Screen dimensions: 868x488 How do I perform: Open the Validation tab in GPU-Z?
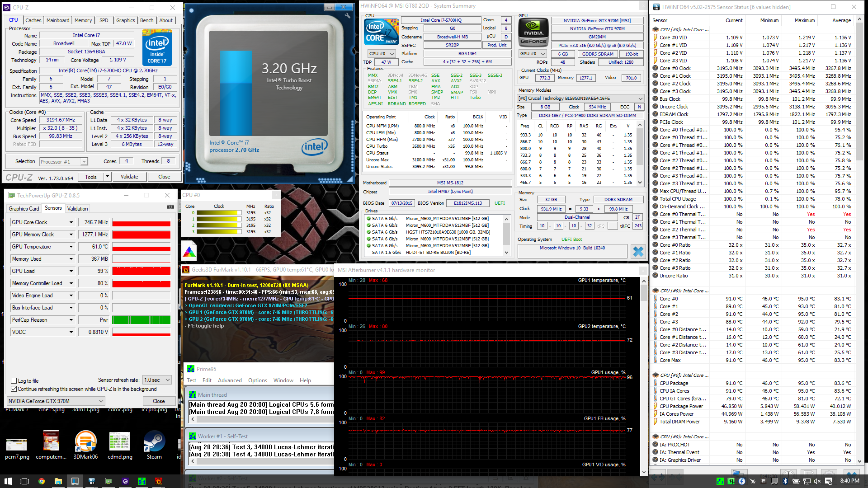[x=78, y=209]
